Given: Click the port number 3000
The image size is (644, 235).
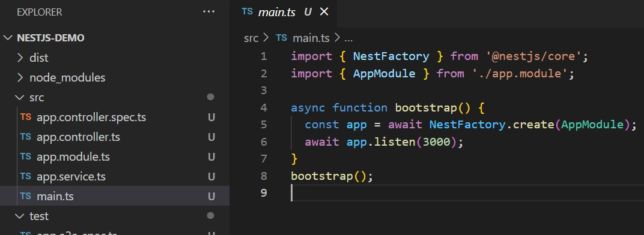Looking at the screenshot, I should click(x=436, y=142).
